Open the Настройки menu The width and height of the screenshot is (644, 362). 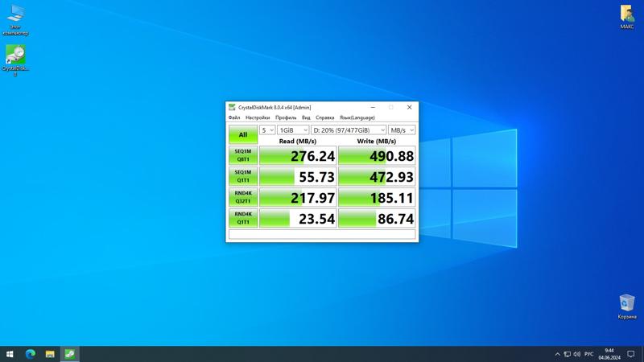tap(258, 117)
